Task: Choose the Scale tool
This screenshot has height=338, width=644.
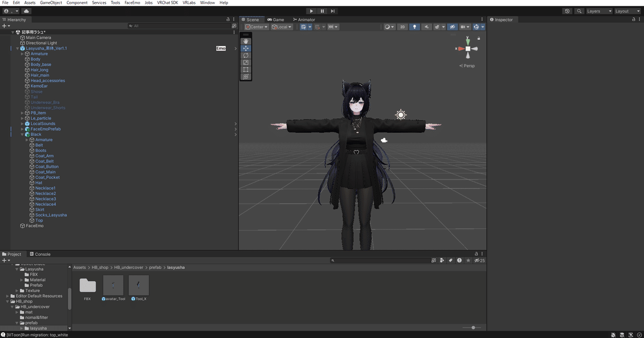Action: 246,62
